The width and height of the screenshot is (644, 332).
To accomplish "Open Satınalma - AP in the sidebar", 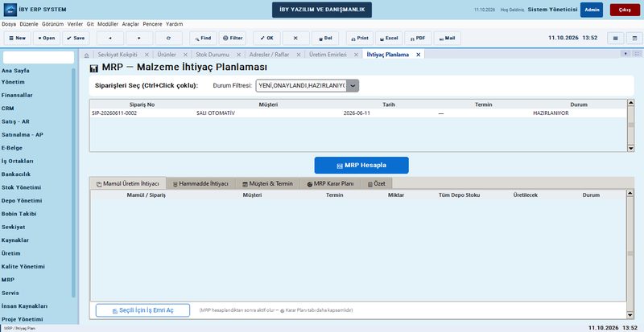I will (23, 134).
